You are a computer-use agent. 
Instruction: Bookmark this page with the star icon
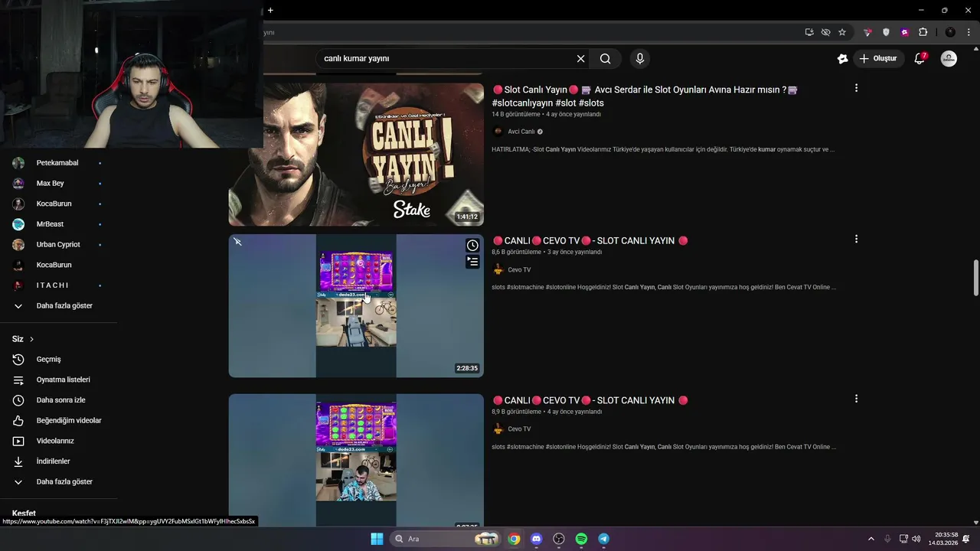point(842,32)
